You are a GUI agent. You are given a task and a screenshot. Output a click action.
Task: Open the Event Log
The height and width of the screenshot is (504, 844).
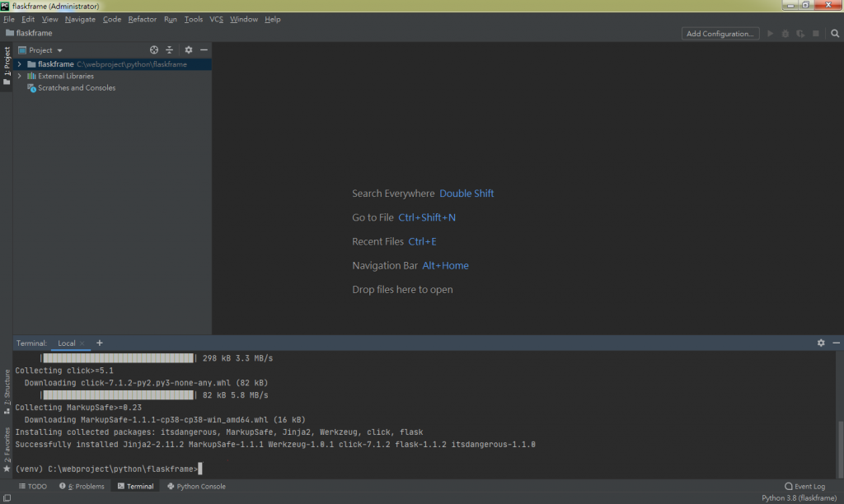click(x=804, y=486)
